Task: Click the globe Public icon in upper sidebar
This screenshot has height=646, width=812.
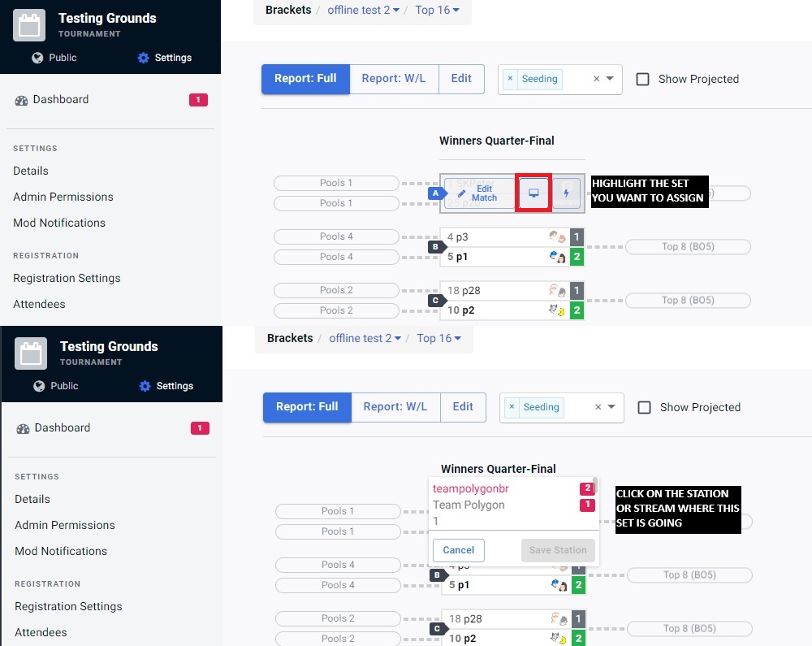Action: click(37, 58)
